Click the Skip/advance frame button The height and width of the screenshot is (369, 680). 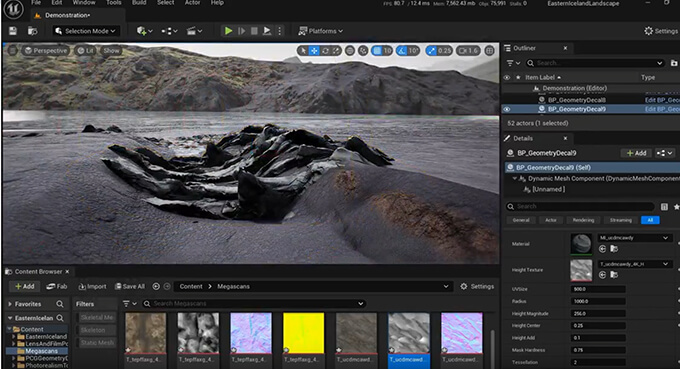pos(242,31)
